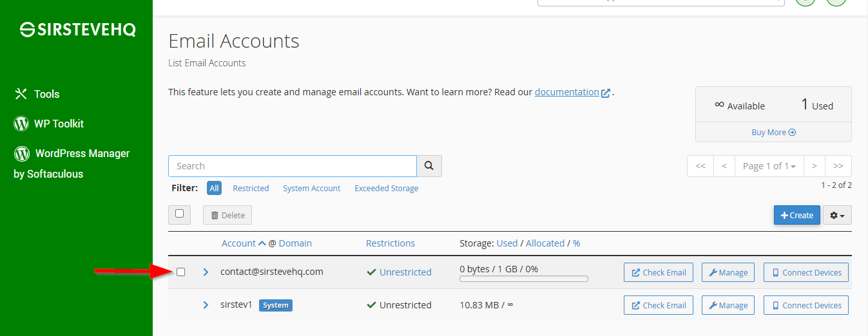
Task: Check Email for sirstev1
Action: pyautogui.click(x=659, y=305)
